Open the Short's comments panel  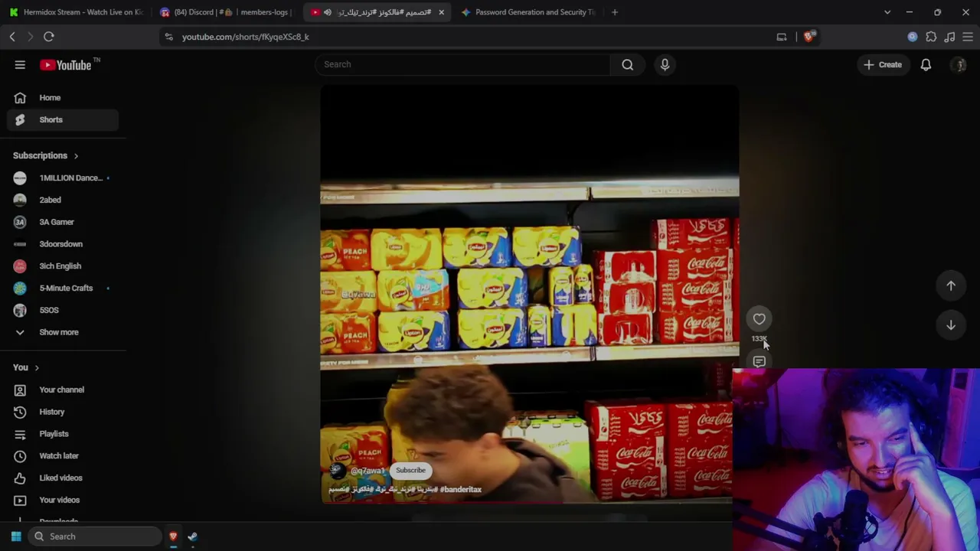pyautogui.click(x=759, y=361)
